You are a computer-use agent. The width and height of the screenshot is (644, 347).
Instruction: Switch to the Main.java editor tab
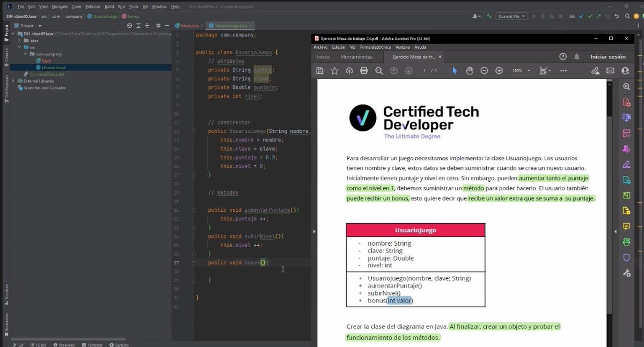pos(190,26)
